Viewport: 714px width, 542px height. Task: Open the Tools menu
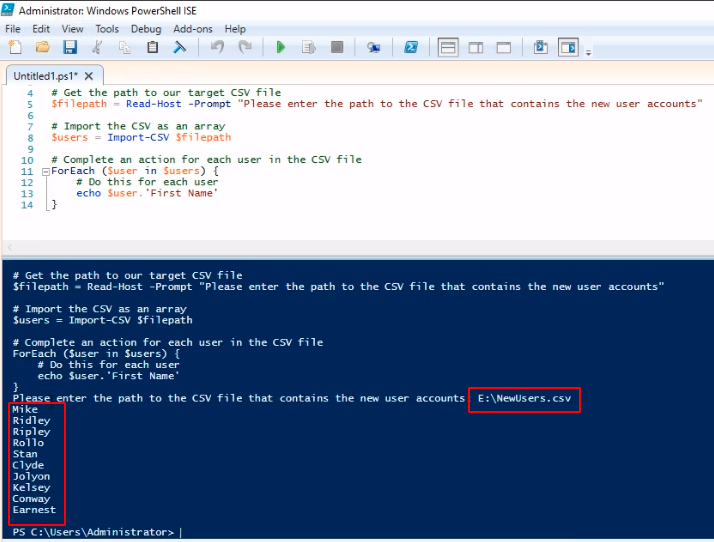point(107,29)
